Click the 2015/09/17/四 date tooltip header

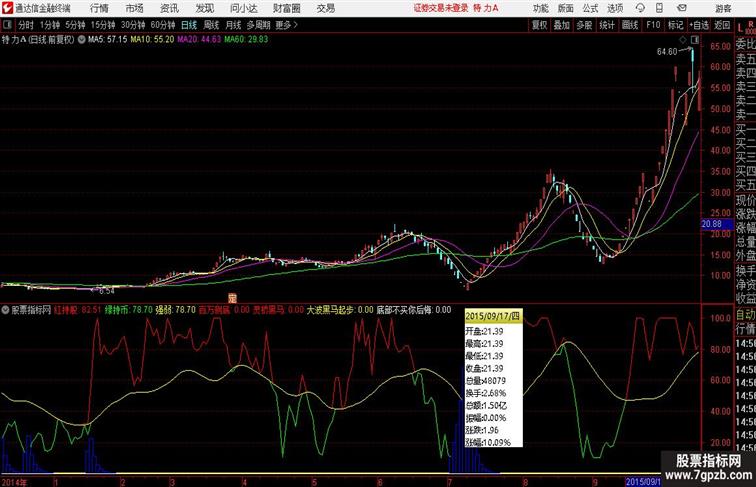(x=493, y=317)
